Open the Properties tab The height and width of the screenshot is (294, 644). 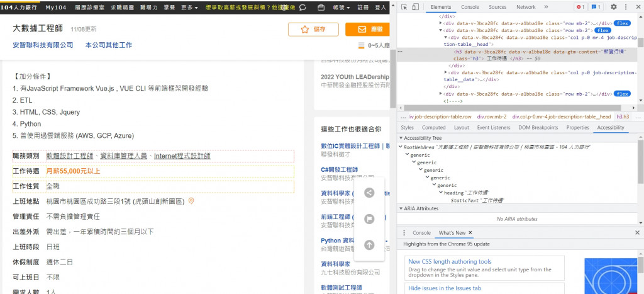coord(577,127)
